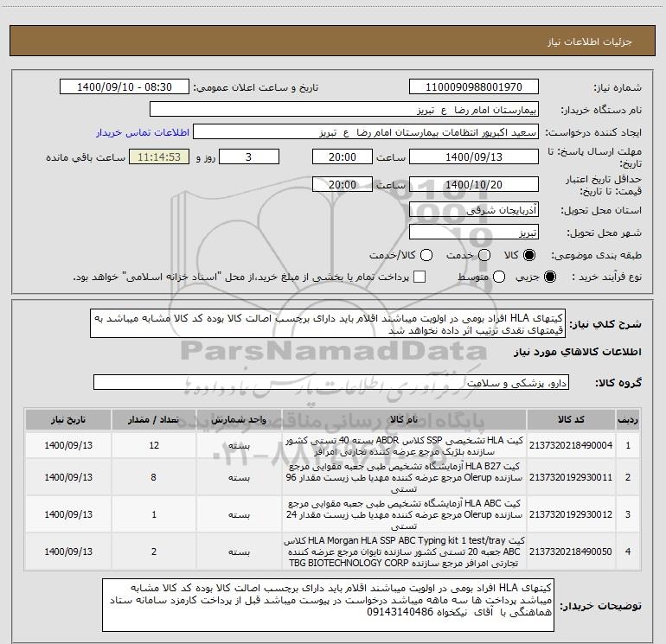The height and width of the screenshot is (644, 666).
Task: Click the تعداد / مقدار column header
Action: coord(153,419)
